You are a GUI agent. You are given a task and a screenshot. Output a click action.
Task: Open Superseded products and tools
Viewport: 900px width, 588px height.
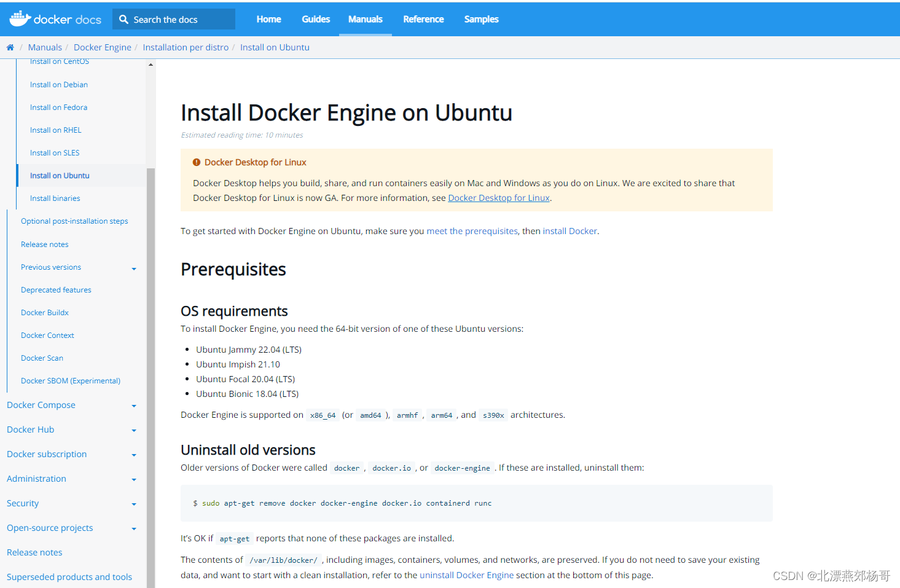point(69,577)
